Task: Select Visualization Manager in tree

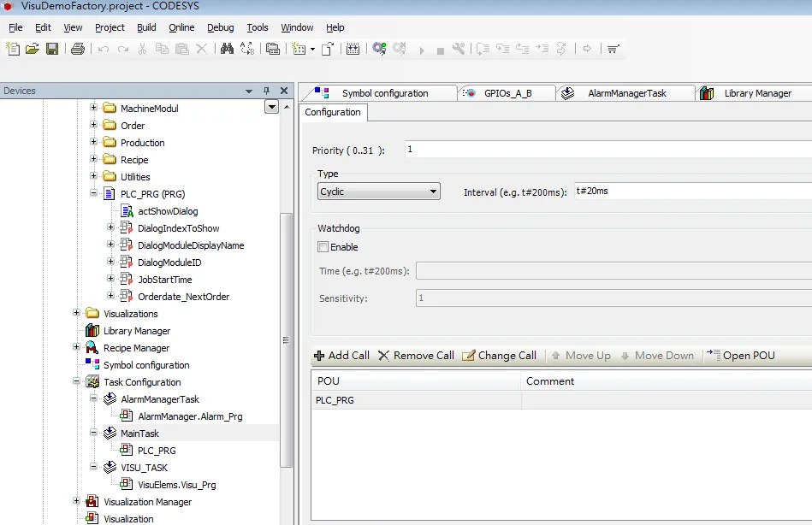Action: (147, 502)
